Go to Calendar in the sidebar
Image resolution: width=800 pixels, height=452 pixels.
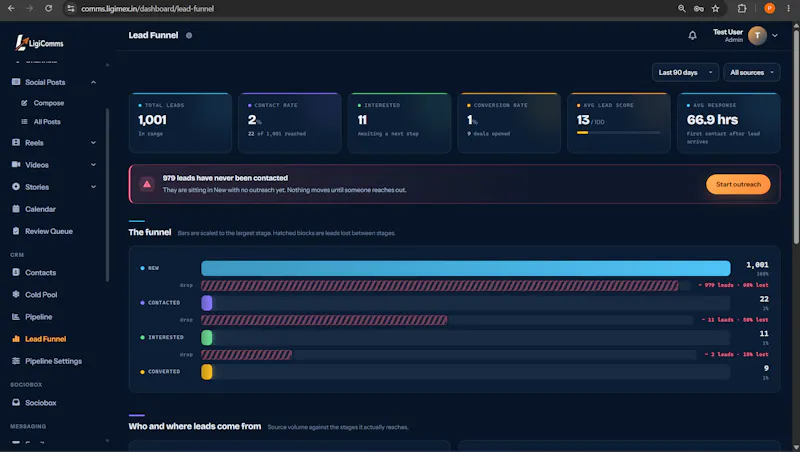point(40,209)
